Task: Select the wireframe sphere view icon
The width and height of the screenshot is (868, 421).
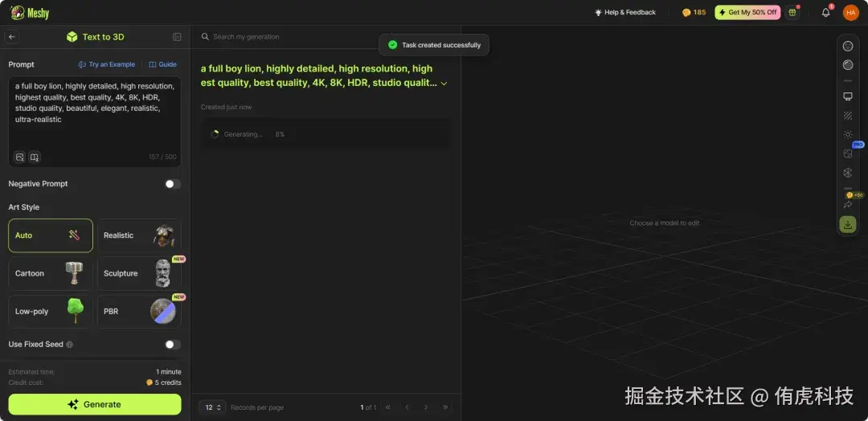Action: (x=848, y=46)
